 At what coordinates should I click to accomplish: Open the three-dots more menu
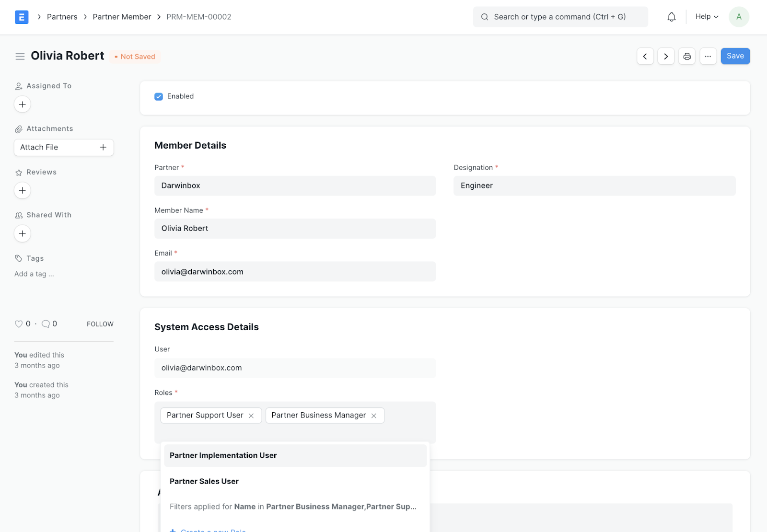point(708,57)
